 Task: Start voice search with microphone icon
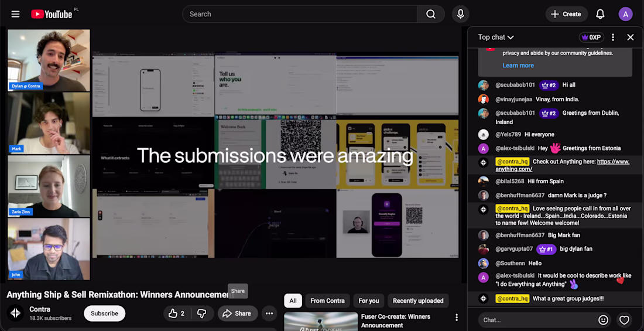pyautogui.click(x=460, y=14)
